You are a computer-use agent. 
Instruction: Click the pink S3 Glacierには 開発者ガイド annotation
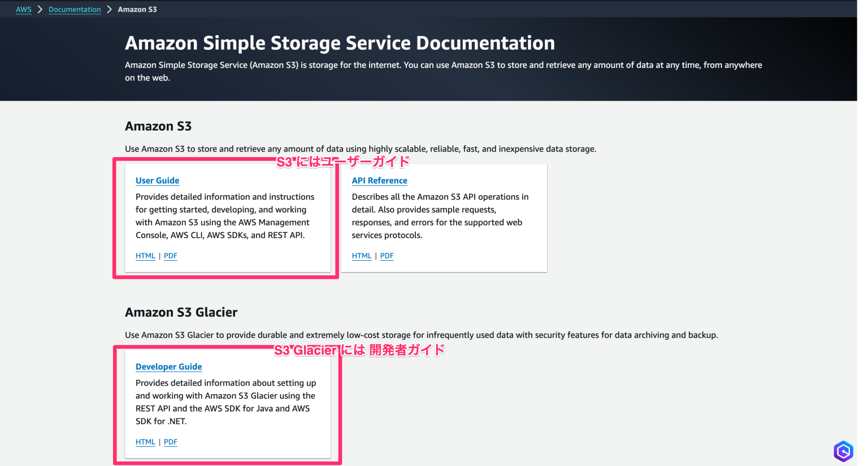click(359, 350)
